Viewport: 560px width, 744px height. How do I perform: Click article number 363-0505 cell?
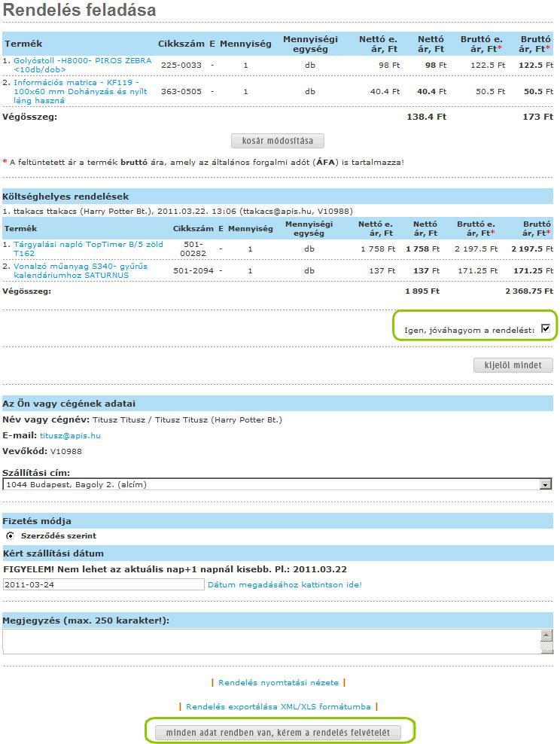(181, 92)
